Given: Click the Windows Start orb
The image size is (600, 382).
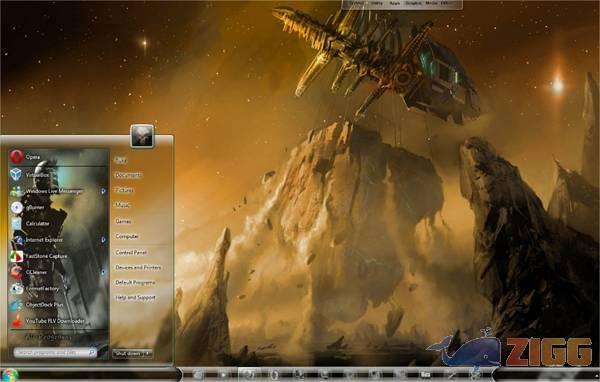Looking at the screenshot, I should pyautogui.click(x=10, y=375).
